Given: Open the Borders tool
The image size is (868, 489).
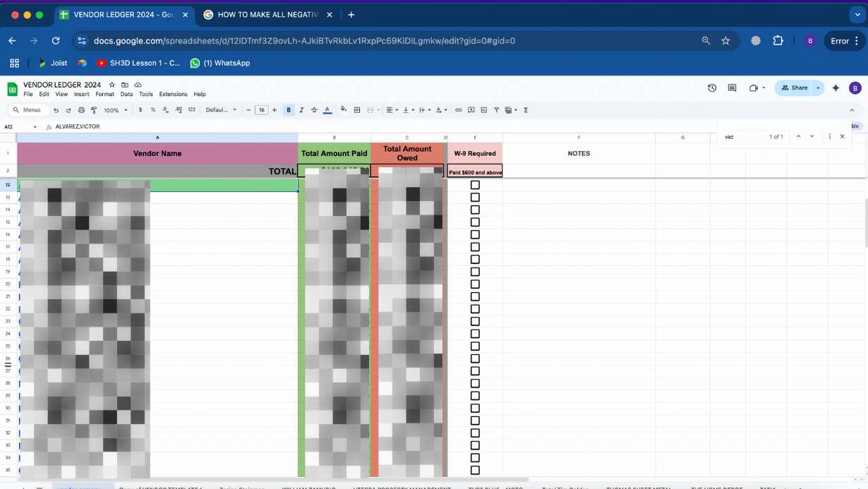Looking at the screenshot, I should [357, 110].
